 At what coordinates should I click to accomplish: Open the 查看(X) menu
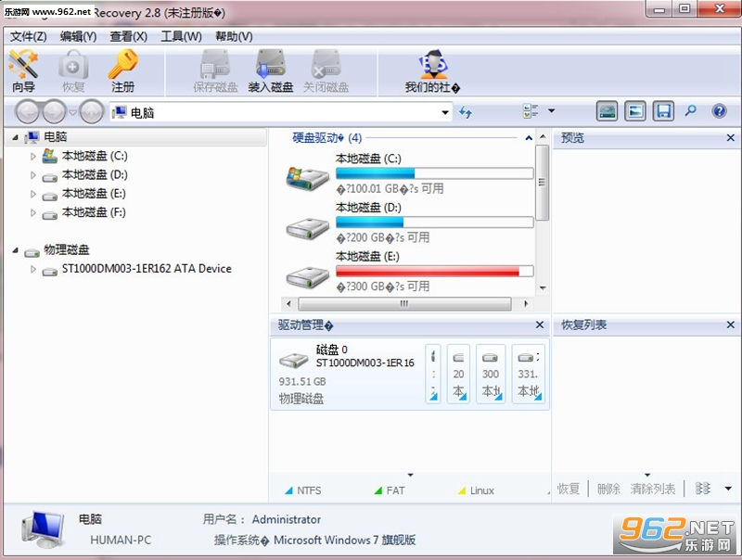[x=128, y=36]
